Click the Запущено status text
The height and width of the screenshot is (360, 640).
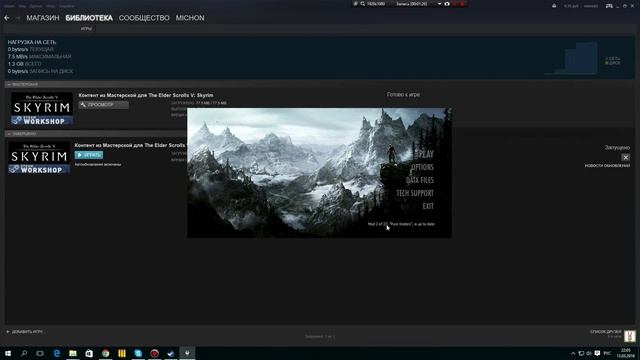pyautogui.click(x=617, y=147)
